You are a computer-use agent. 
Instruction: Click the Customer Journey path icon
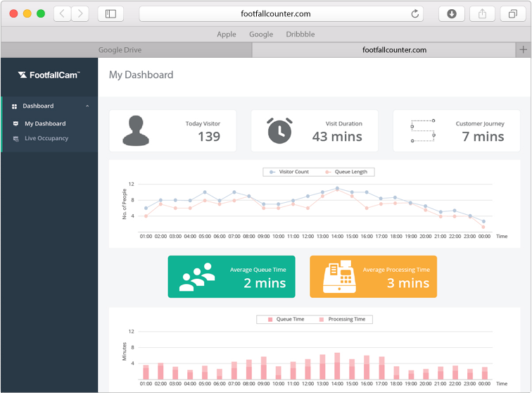(x=423, y=131)
